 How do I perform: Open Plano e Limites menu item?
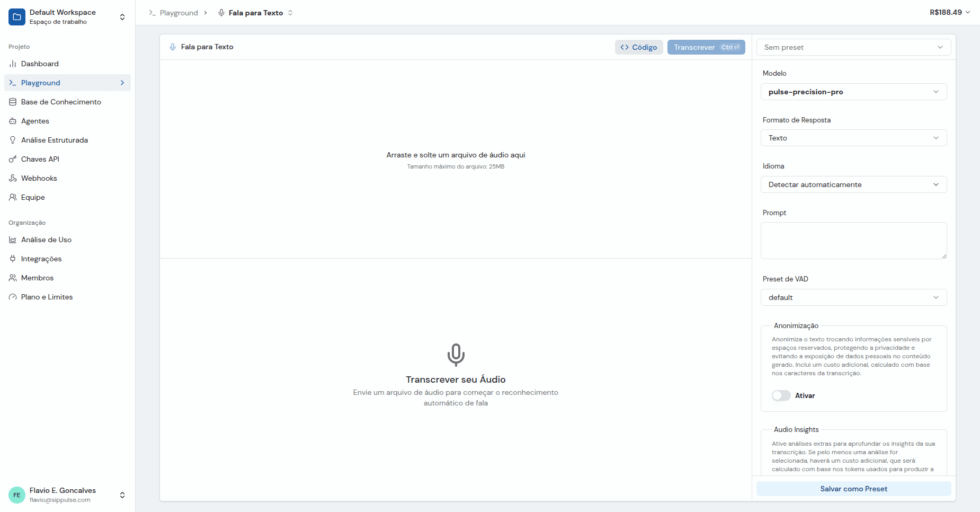tap(47, 297)
